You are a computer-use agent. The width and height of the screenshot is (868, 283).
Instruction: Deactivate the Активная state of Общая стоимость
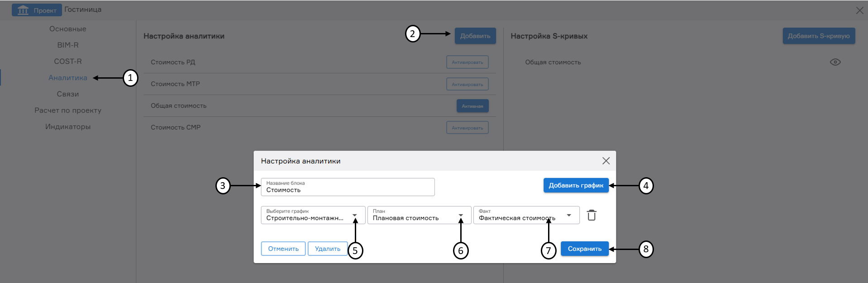point(472,105)
